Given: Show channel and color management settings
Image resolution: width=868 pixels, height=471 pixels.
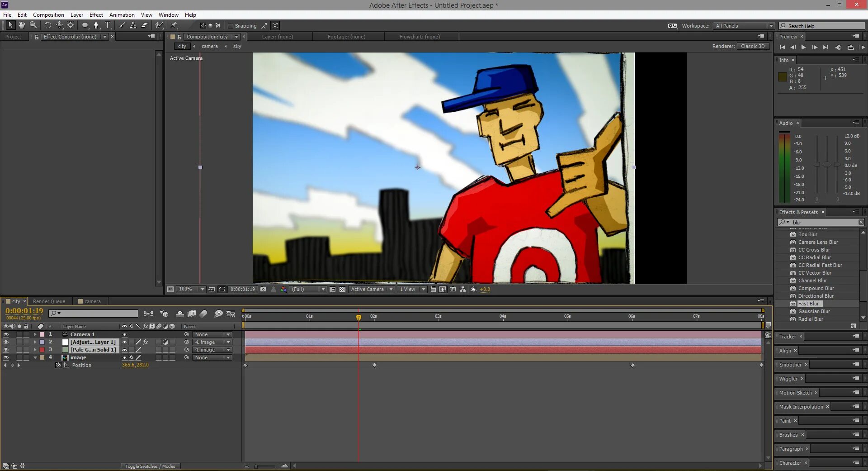Looking at the screenshot, I should pos(283,289).
